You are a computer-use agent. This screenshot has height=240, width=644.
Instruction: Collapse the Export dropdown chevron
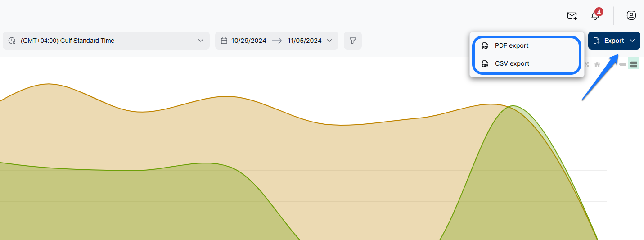pyautogui.click(x=632, y=41)
